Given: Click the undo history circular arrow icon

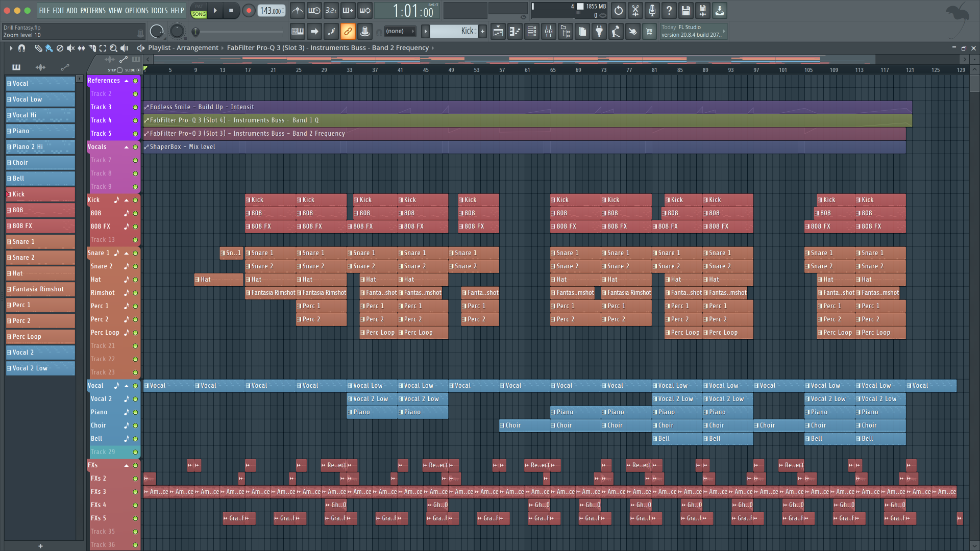Looking at the screenshot, I should coord(619,10).
